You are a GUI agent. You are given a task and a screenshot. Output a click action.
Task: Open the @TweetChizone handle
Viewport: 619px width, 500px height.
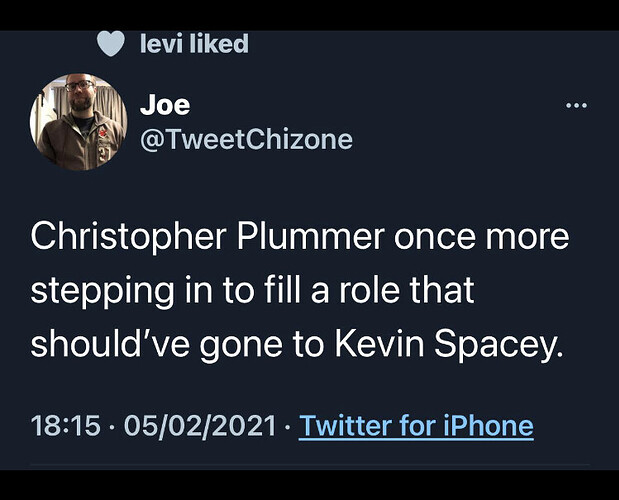click(x=247, y=139)
